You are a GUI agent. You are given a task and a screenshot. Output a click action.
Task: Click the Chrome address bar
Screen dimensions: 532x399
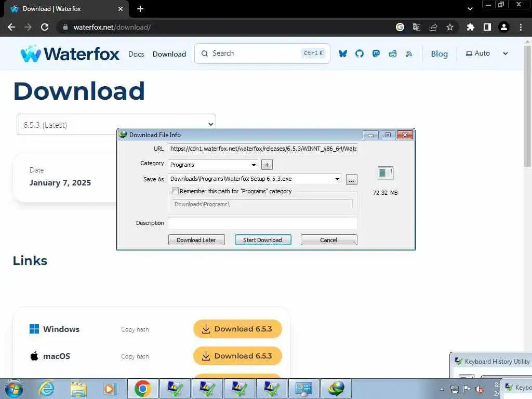tap(223, 27)
